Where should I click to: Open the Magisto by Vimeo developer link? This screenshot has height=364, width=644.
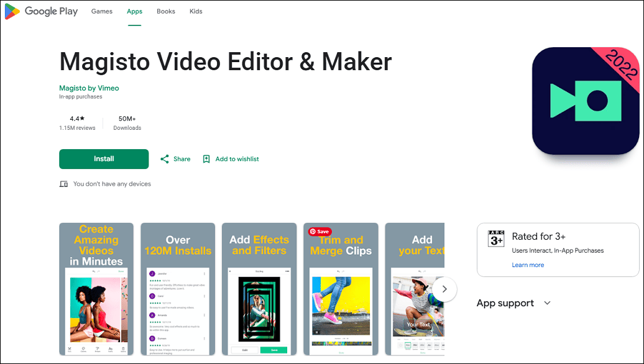tap(89, 88)
